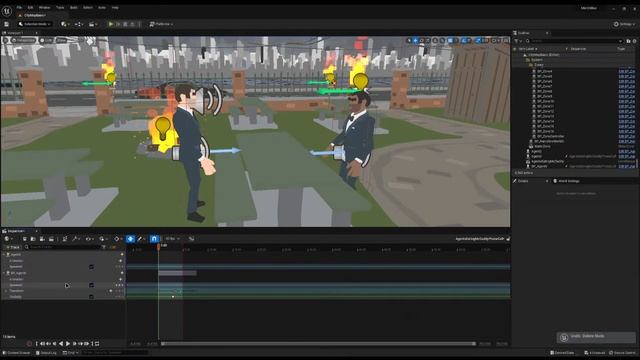The image size is (640, 360).
Task: Open the viewport camera speed setting
Action: (495, 40)
